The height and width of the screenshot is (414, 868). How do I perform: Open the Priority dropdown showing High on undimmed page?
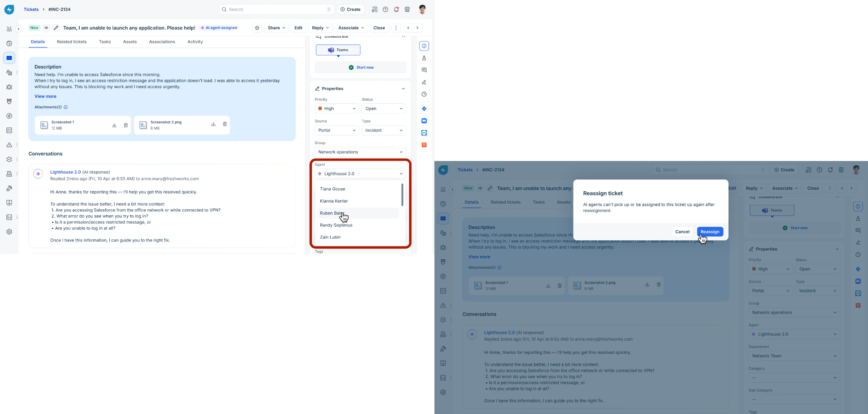337,109
